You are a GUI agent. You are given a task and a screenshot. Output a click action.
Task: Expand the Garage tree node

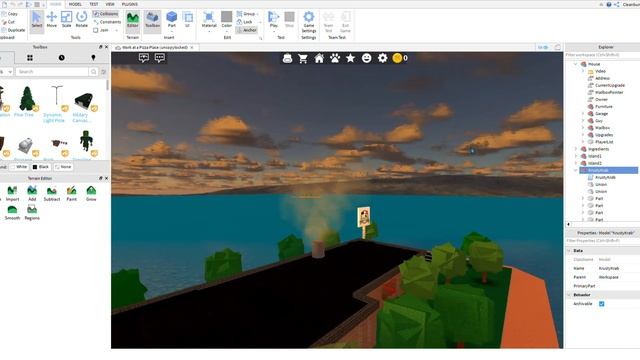[583, 113]
